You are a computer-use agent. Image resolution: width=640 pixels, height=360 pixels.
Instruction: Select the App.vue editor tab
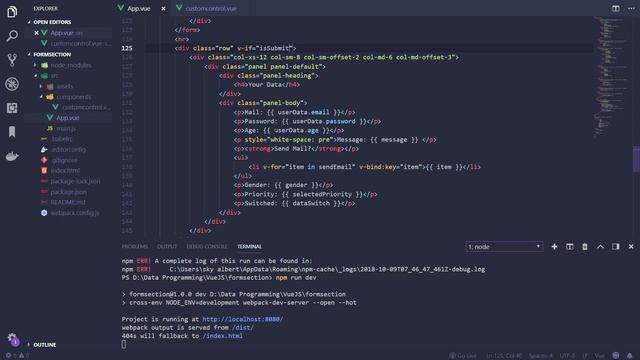[x=139, y=8]
